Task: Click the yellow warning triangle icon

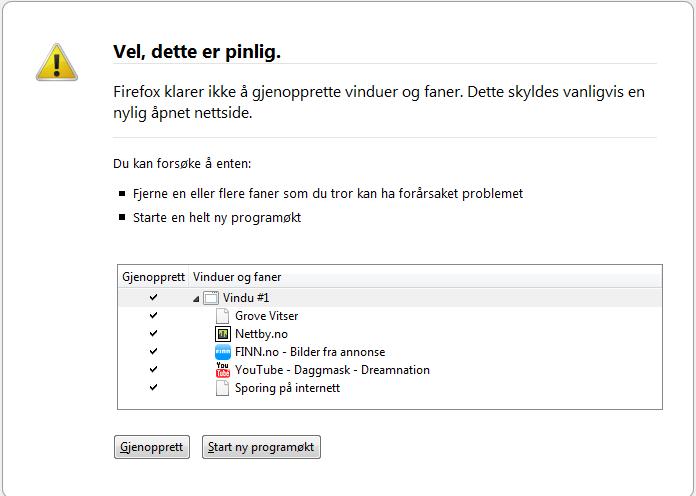Action: 57,63
